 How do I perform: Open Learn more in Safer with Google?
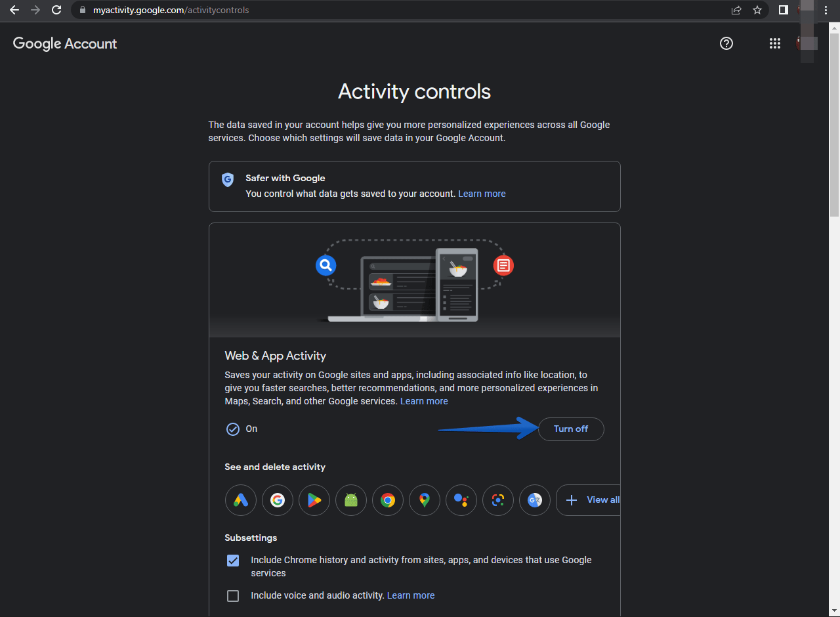[482, 194]
